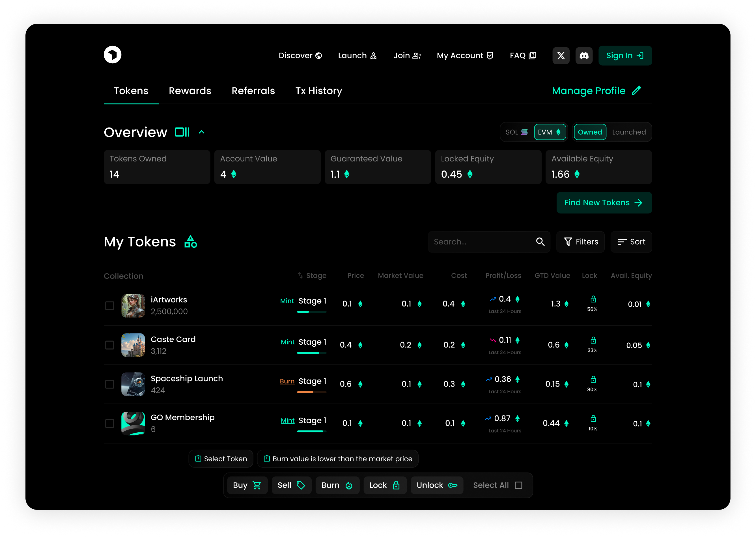The image size is (756, 537).
Task: Check the GO Membership row checkbox
Action: pos(109,424)
